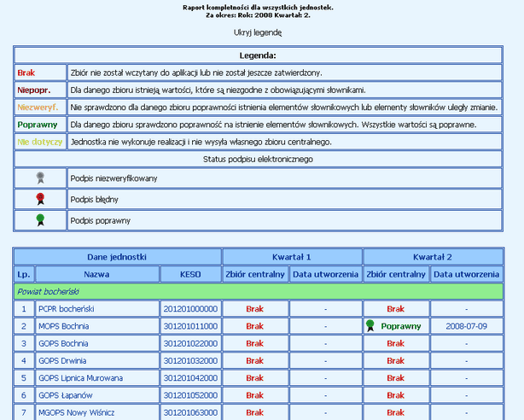Click the KESO column header
This screenshot has width=524, height=420.
coord(190,274)
